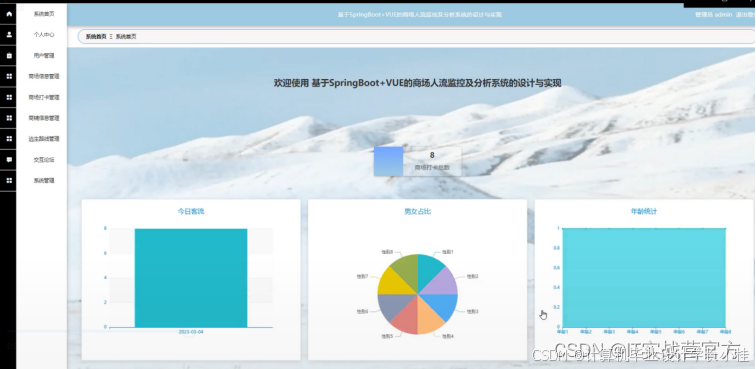Image resolution: width=756 pixels, height=369 pixels.
Task: Click the blue 性别3 pie slice
Action: click(x=444, y=306)
